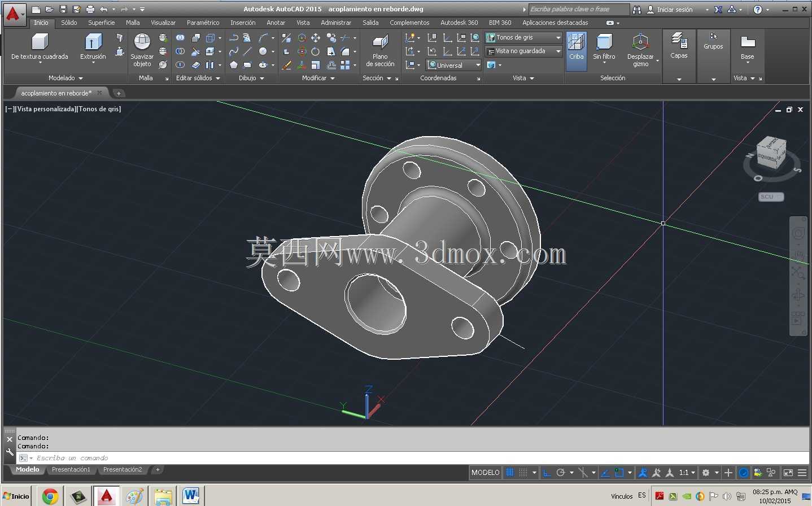Viewport: 812px width, 506px height.
Task: Click the Grupos panel icon
Action: click(x=713, y=37)
